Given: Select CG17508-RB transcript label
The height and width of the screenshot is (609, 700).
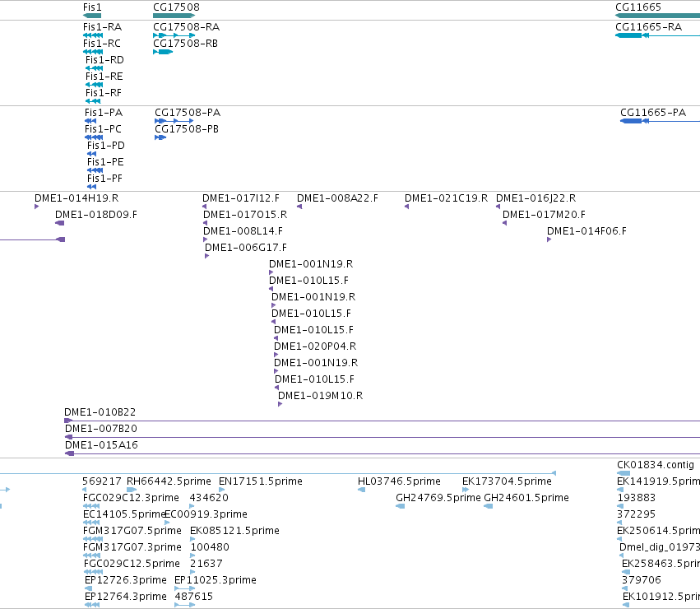Looking at the screenshot, I should [x=185, y=44].
